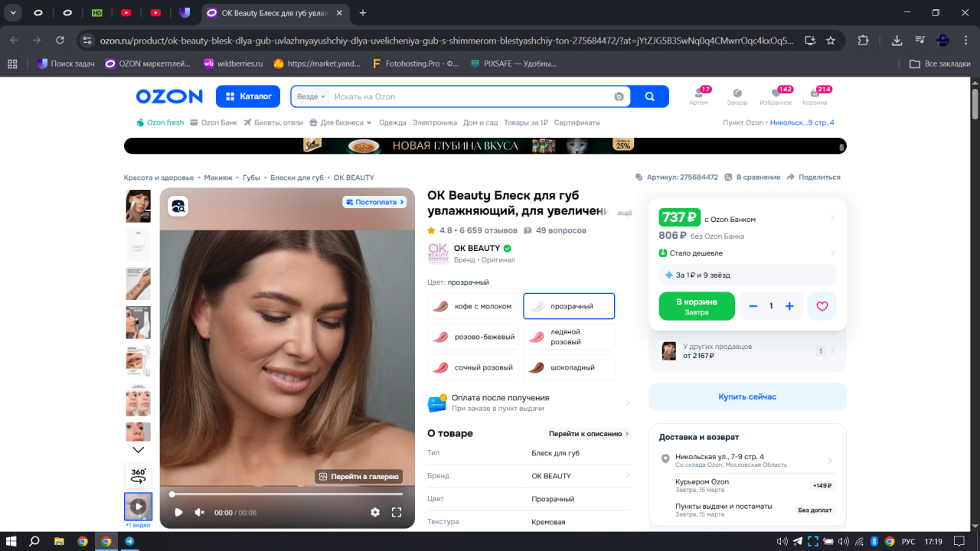This screenshot has height=551, width=980.
Task: Unmute the video sound
Action: coord(200,512)
